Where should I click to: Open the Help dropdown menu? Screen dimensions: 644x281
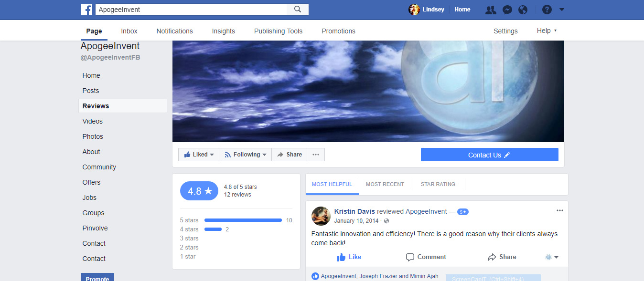(547, 31)
